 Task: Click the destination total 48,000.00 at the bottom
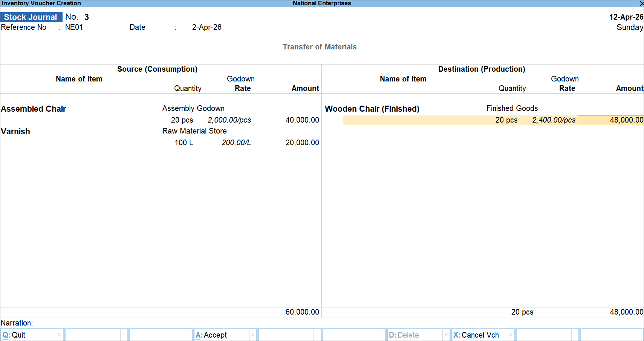click(x=627, y=312)
